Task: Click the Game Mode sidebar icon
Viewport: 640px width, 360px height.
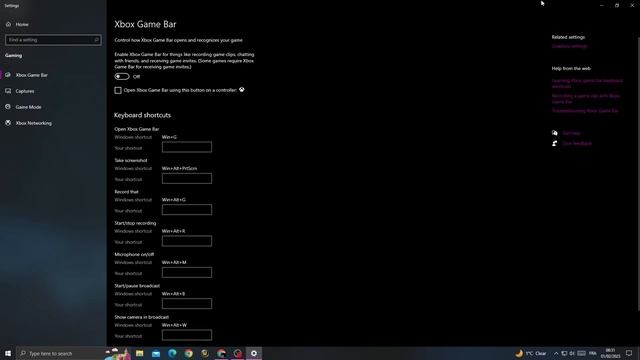Action: pyautogui.click(x=8, y=107)
